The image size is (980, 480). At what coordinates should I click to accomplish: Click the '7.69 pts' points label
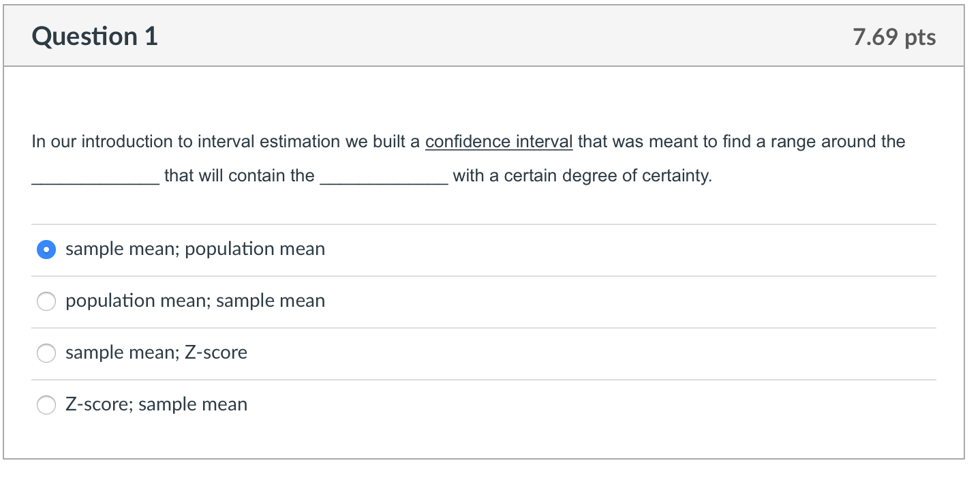coord(894,37)
